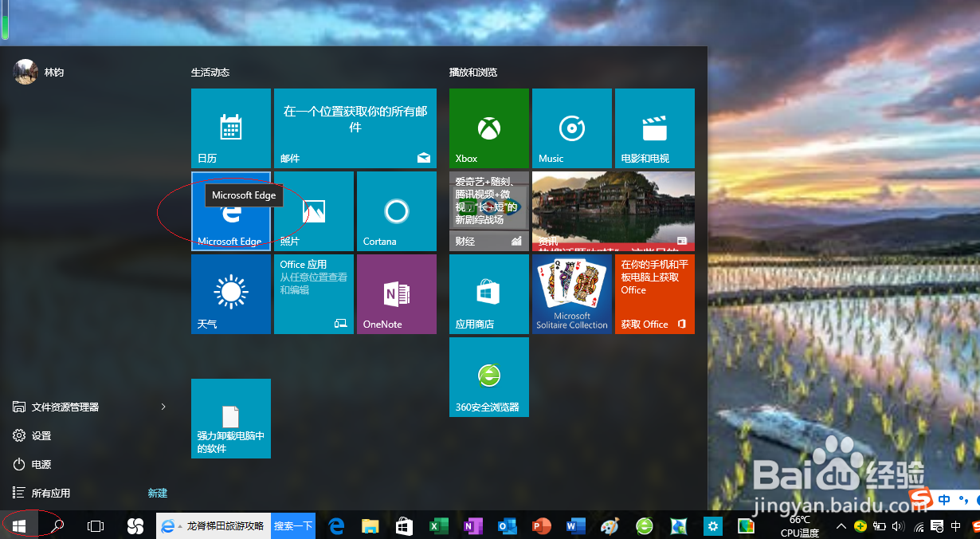Open the 日历 calendar tile
The width and height of the screenshot is (980, 539).
[231, 128]
